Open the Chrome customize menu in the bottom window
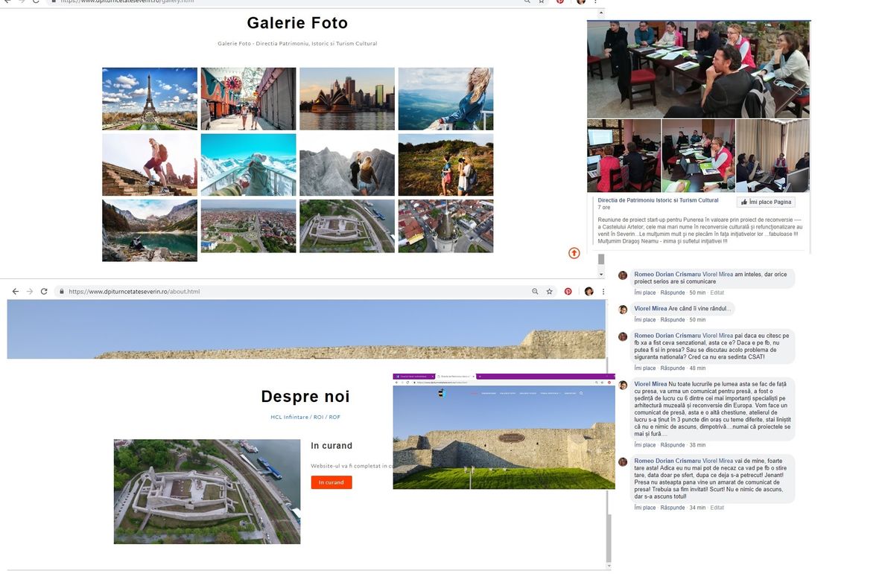This screenshot has height=588, width=882. 603,291
